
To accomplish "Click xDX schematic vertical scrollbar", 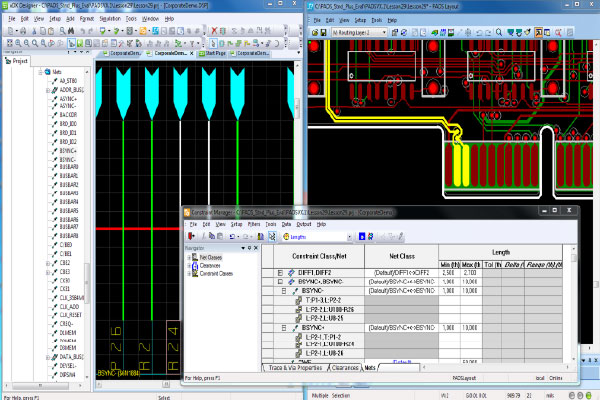I will (x=297, y=220).
